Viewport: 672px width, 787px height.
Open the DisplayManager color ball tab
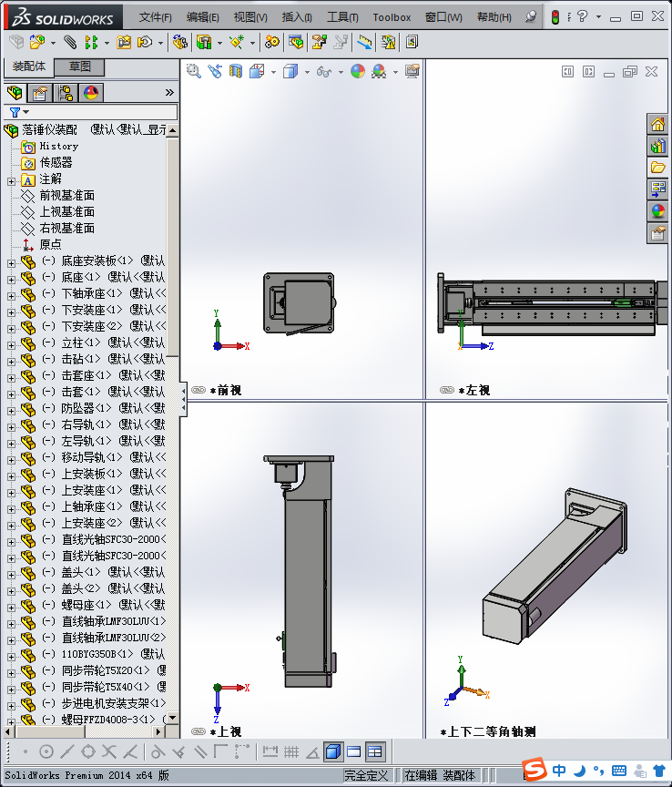pyautogui.click(x=91, y=93)
